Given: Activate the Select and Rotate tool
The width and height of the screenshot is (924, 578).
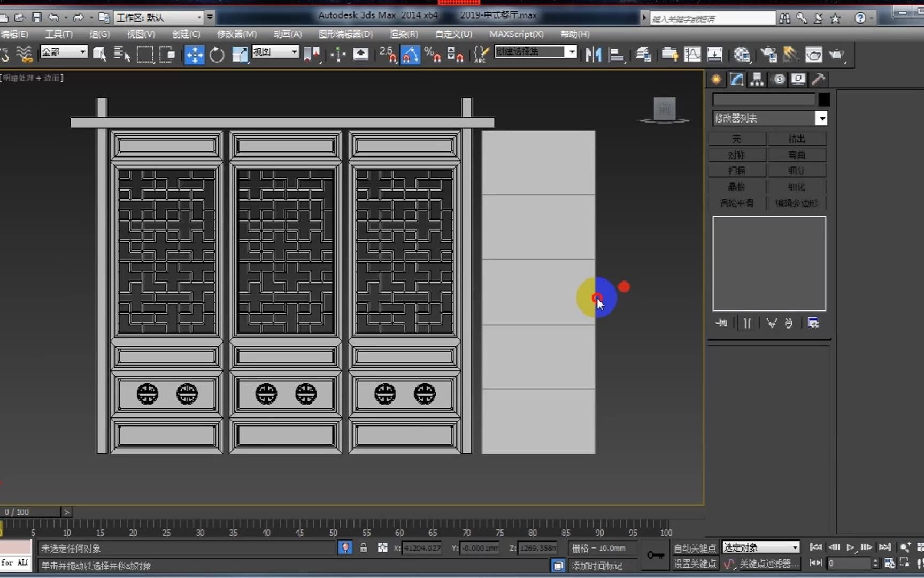Looking at the screenshot, I should [x=217, y=55].
